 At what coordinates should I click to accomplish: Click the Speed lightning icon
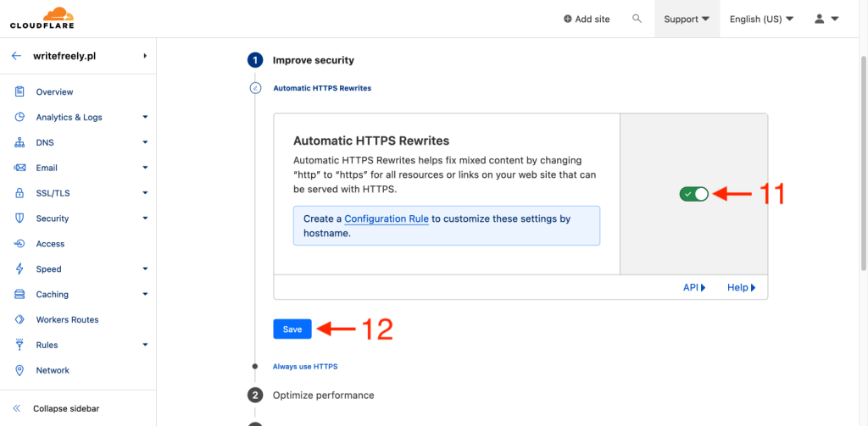click(19, 269)
